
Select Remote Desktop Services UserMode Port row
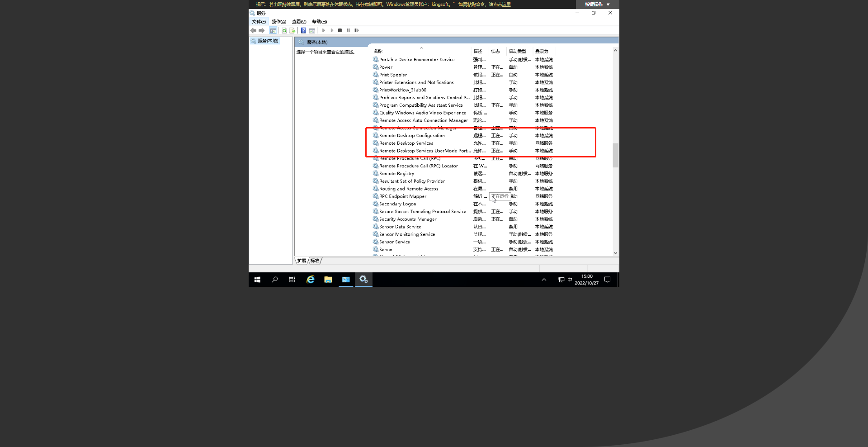[x=463, y=151]
